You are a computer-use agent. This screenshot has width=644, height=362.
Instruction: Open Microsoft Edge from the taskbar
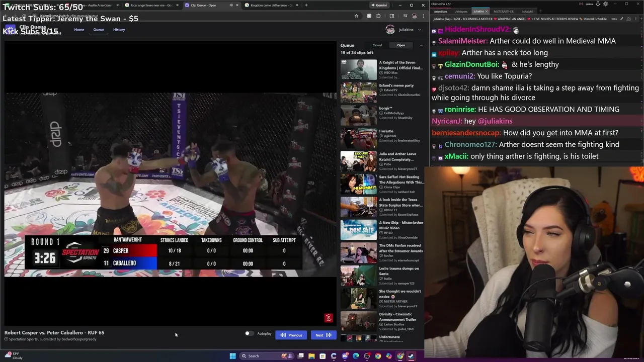tap(356, 356)
